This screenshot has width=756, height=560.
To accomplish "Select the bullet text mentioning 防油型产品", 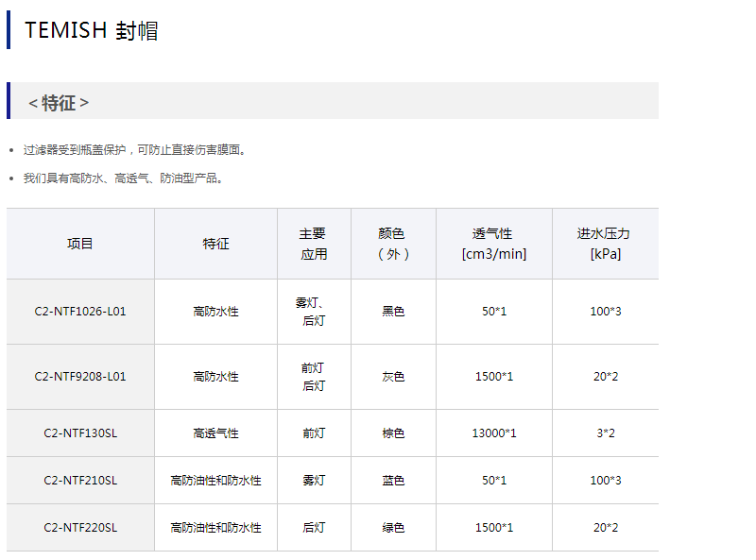I will (x=125, y=178).
